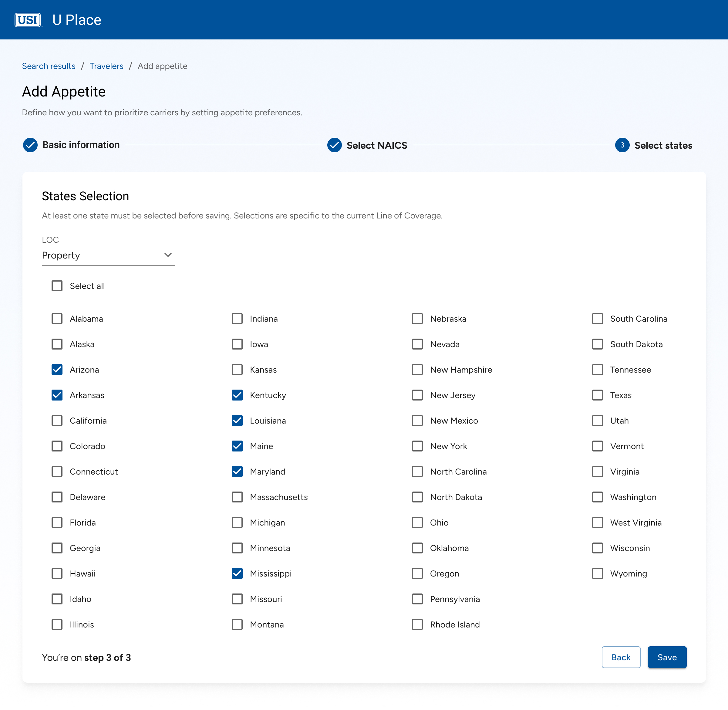Open the Search results breadcrumb link

[49, 66]
